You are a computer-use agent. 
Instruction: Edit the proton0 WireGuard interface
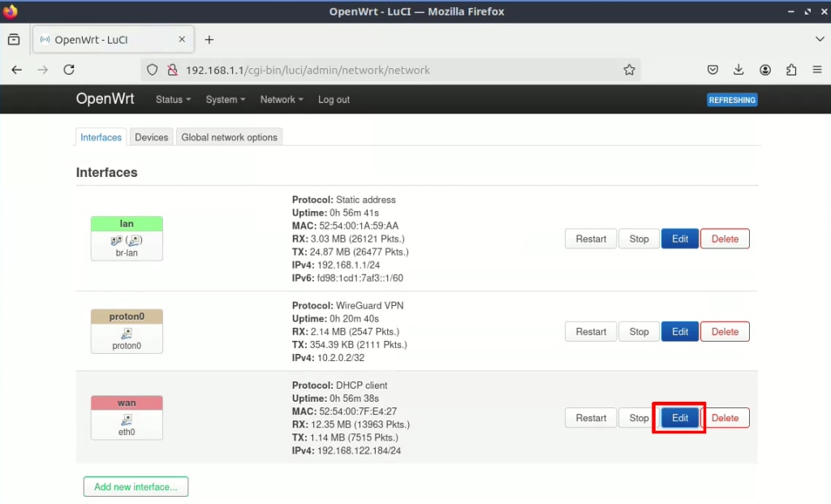pos(680,332)
